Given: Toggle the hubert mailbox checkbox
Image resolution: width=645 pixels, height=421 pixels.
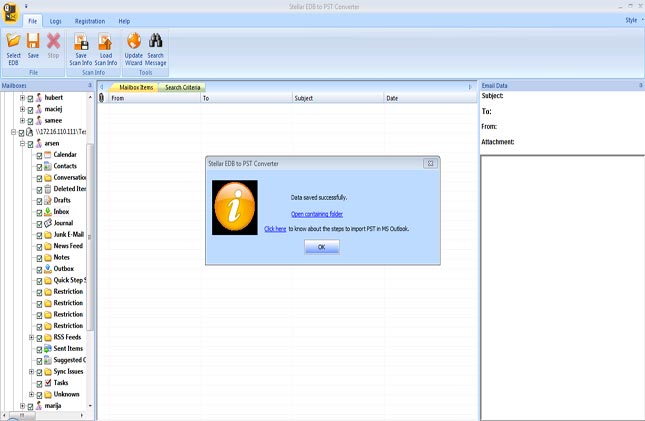Looking at the screenshot, I should [x=30, y=98].
